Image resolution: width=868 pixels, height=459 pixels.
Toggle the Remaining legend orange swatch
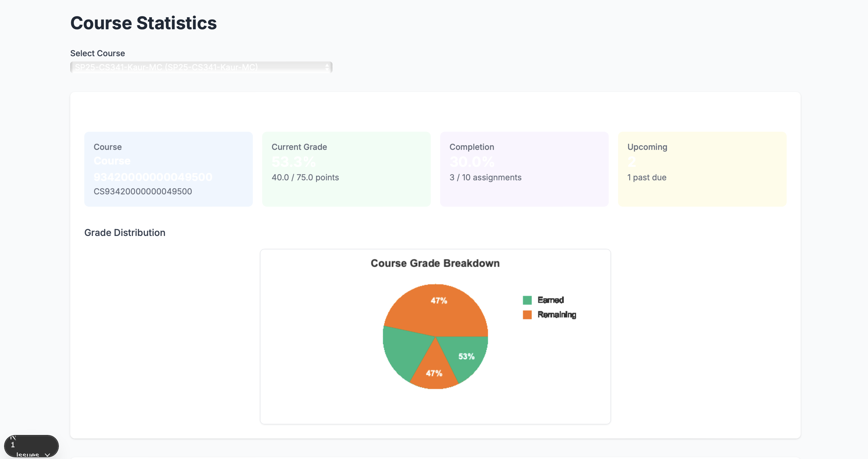[527, 314]
